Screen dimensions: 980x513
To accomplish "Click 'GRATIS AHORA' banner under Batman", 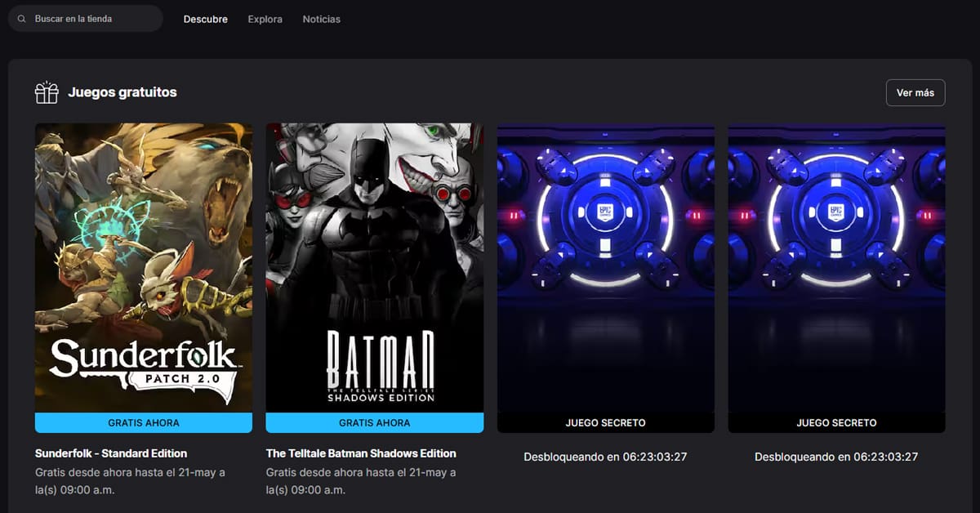I will coord(375,423).
